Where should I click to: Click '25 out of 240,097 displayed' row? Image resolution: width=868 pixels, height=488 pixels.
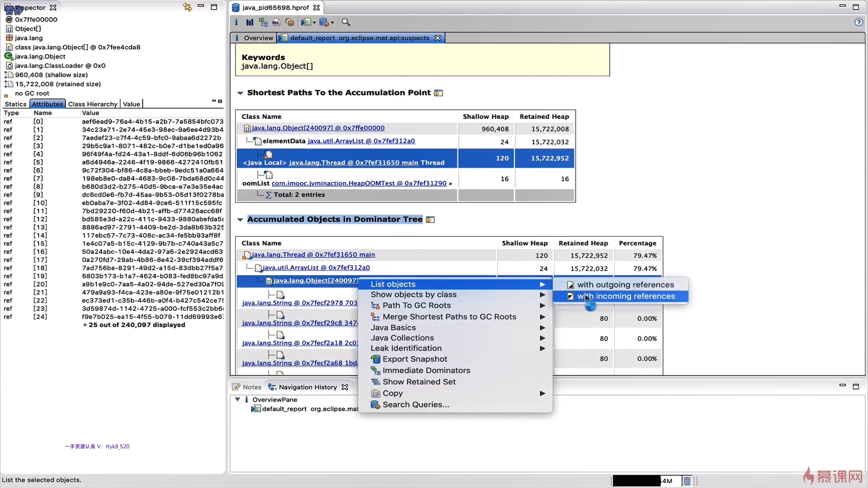coord(137,325)
